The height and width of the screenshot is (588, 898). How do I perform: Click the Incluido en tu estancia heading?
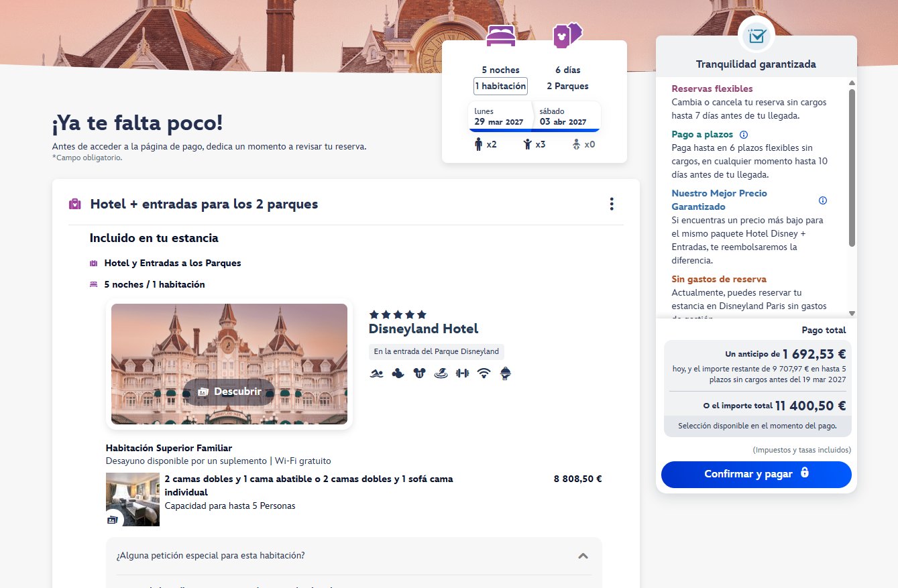click(x=154, y=238)
